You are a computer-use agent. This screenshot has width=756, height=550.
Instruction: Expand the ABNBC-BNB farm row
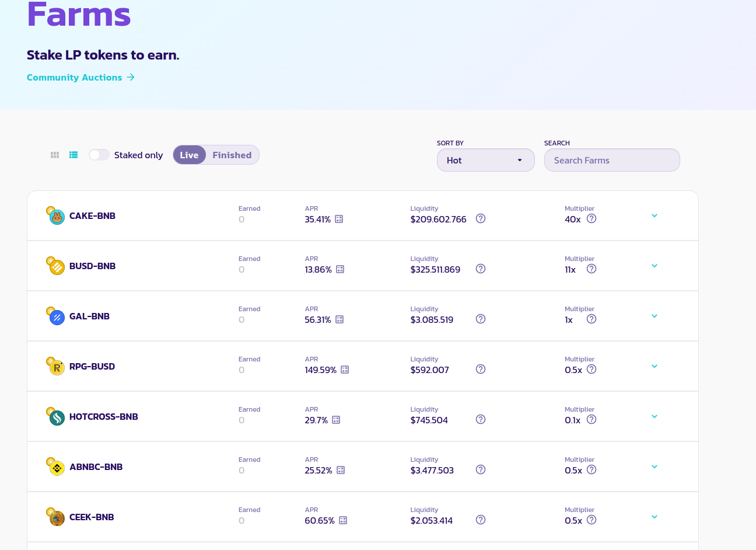pos(654,467)
